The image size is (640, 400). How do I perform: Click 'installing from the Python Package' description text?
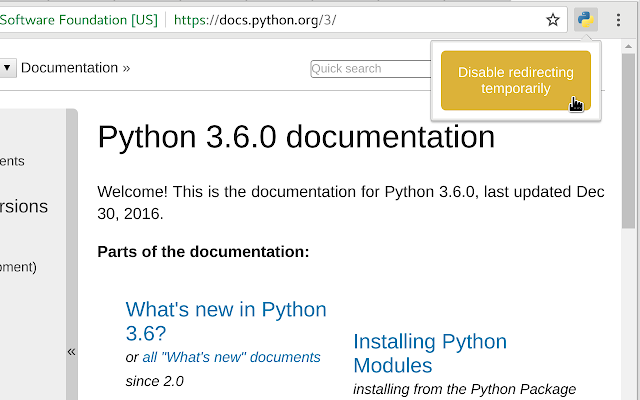pyautogui.click(x=464, y=389)
